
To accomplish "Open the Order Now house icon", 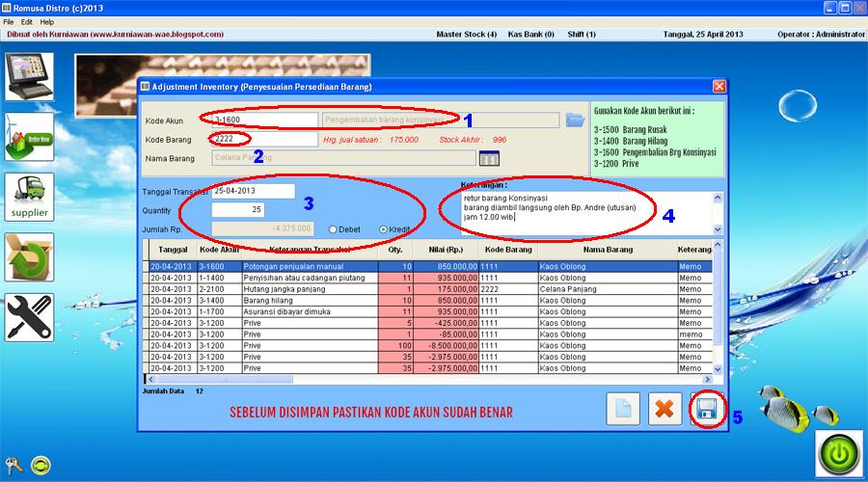I will [29, 137].
